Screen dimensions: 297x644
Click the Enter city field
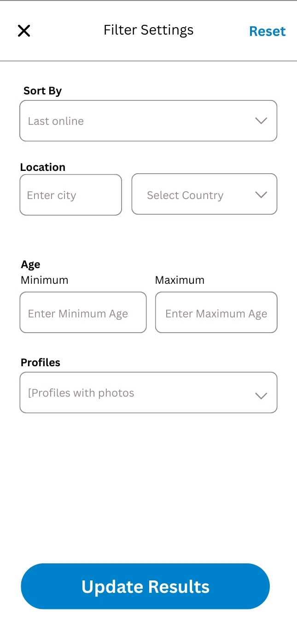click(70, 194)
